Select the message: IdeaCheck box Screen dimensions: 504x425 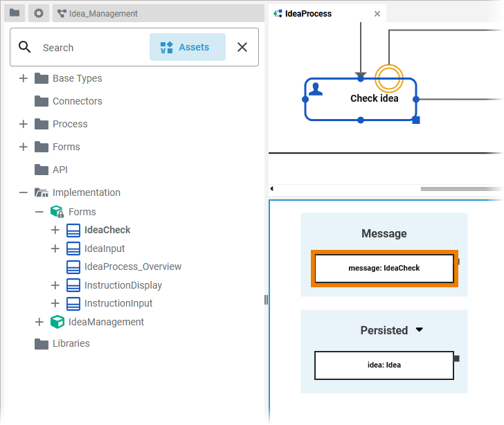point(384,268)
